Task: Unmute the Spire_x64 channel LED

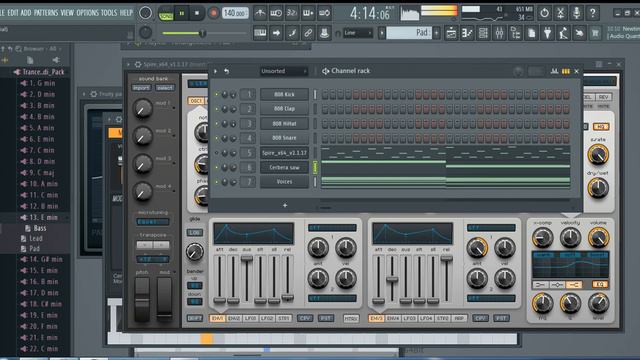Action: pos(217,153)
